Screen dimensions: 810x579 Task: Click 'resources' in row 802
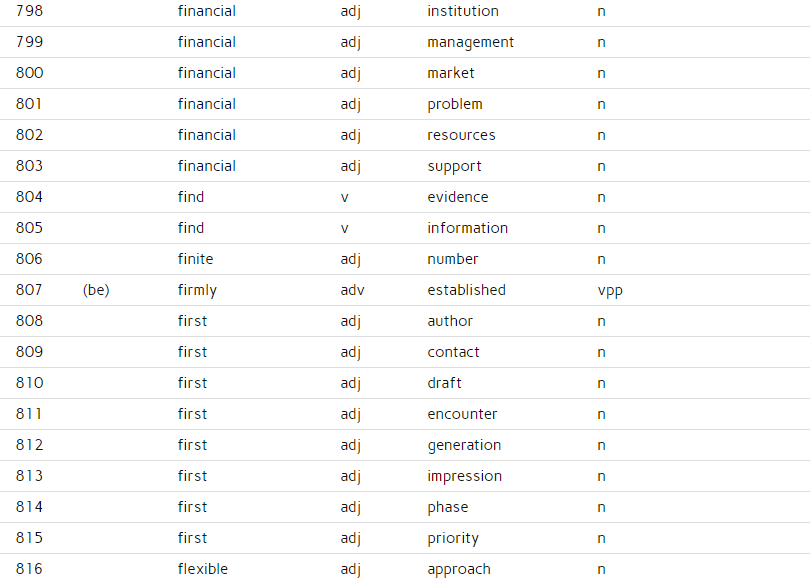[x=461, y=135]
